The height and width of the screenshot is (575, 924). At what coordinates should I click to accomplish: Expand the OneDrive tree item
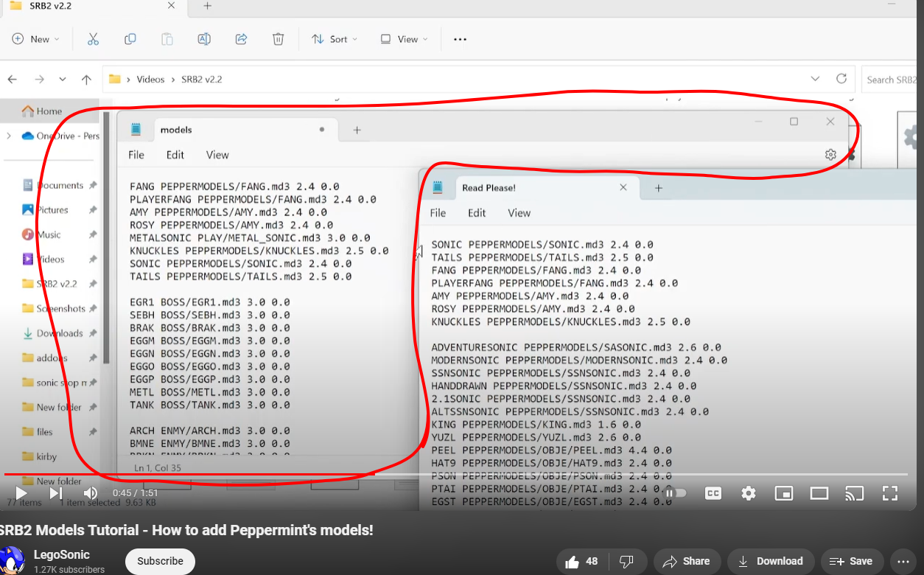tap(9, 136)
